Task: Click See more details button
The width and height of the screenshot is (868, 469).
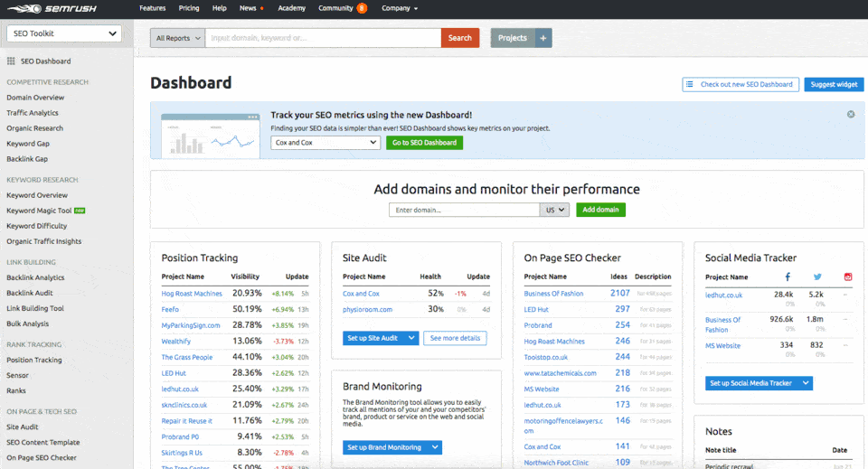Action: pos(455,338)
